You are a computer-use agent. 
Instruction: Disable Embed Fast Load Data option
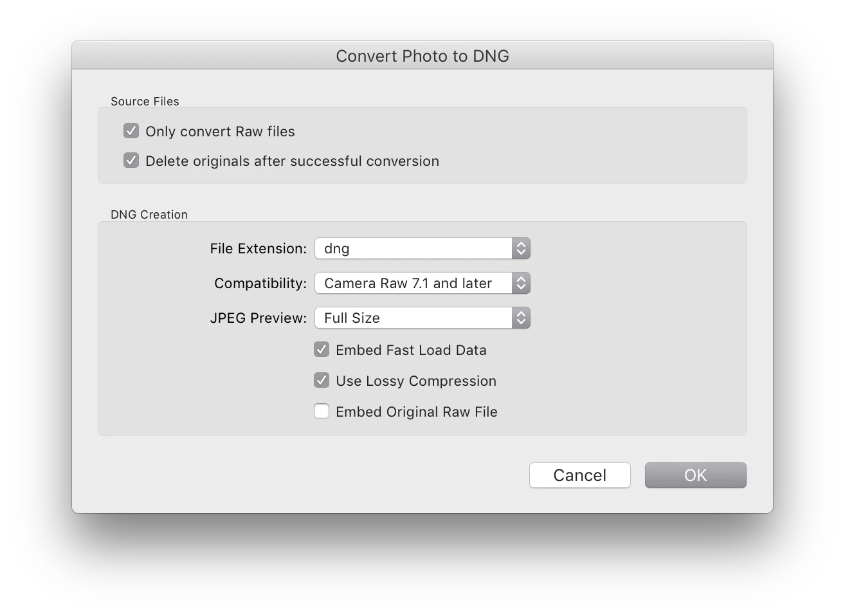click(322, 350)
